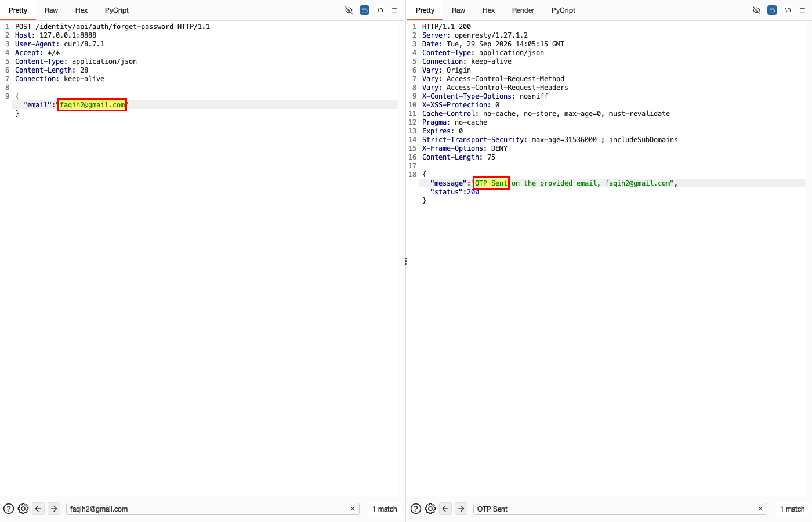Toggle non-printable \n characters in request panel
This screenshot has height=522, width=812.
pyautogui.click(x=380, y=10)
